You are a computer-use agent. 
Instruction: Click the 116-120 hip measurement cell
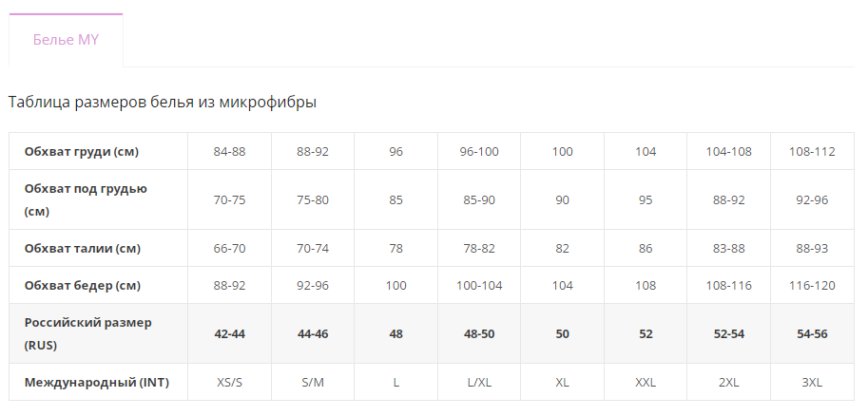(812, 286)
